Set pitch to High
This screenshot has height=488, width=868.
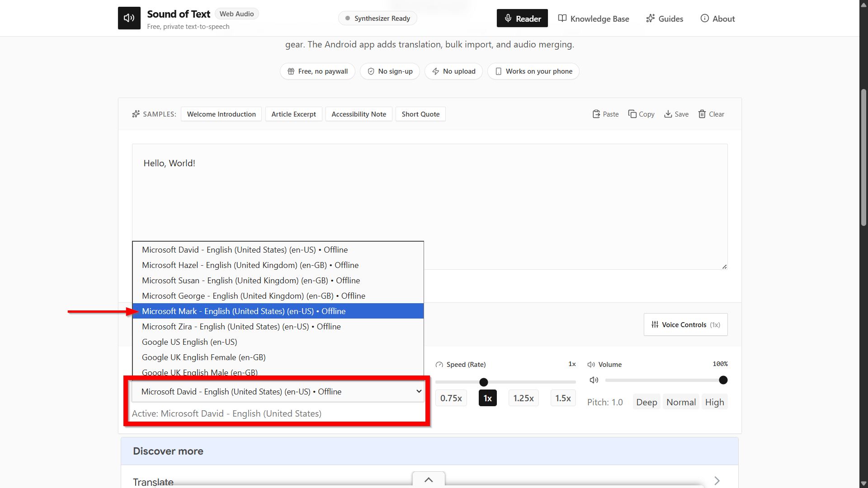pos(714,402)
